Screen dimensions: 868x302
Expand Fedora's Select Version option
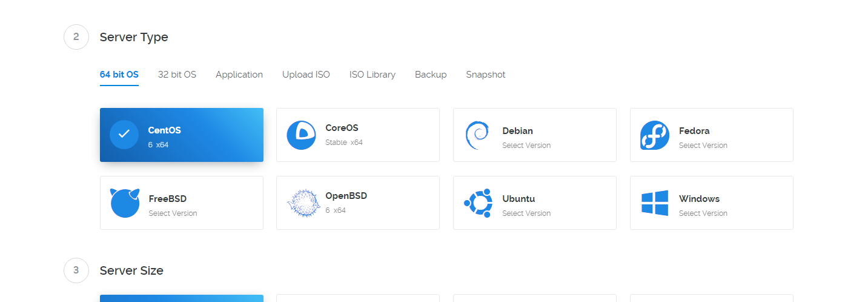703,146
